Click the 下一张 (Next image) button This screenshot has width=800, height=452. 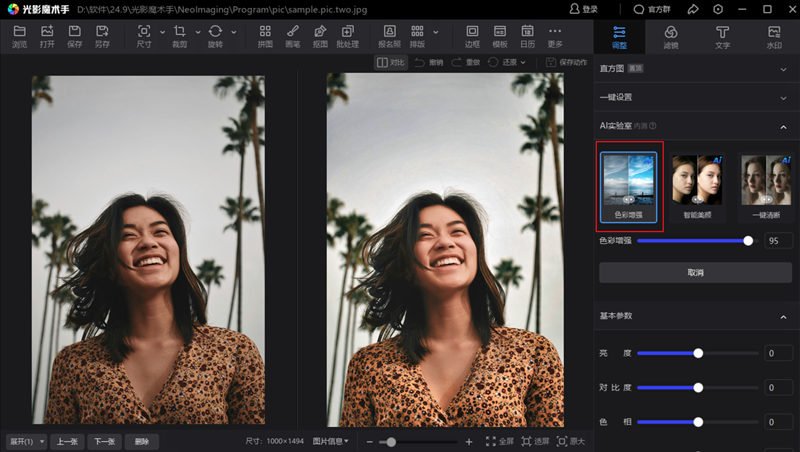coord(104,441)
